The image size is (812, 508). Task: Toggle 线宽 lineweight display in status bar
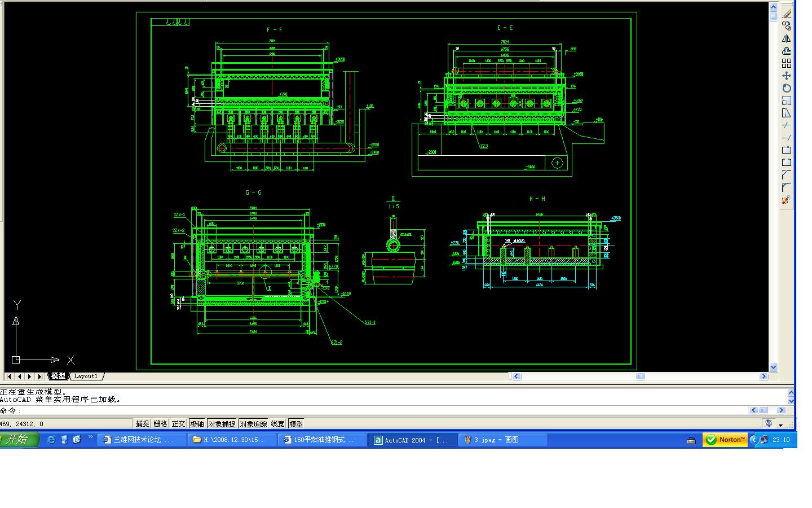click(278, 424)
